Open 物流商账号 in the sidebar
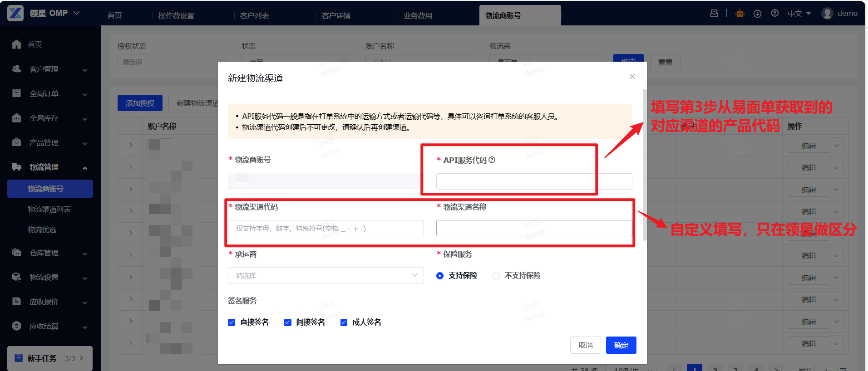Screen dimensions: 868x371 tap(50, 189)
